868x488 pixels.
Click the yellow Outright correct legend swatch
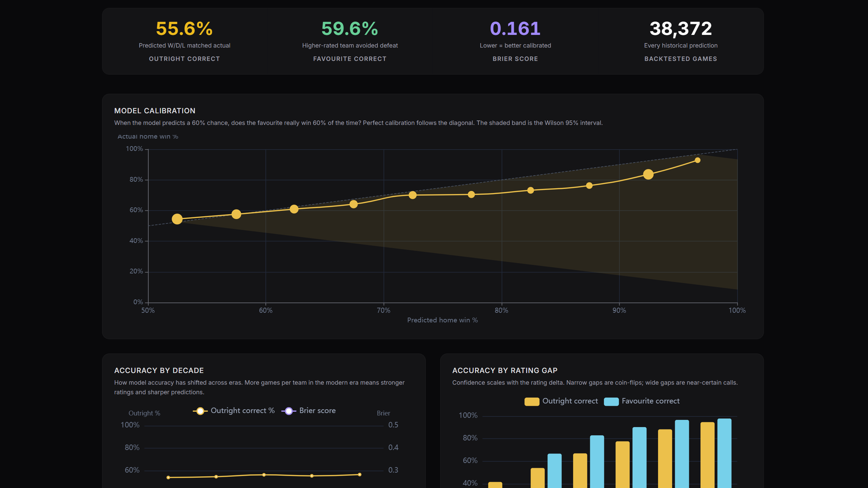532,401
